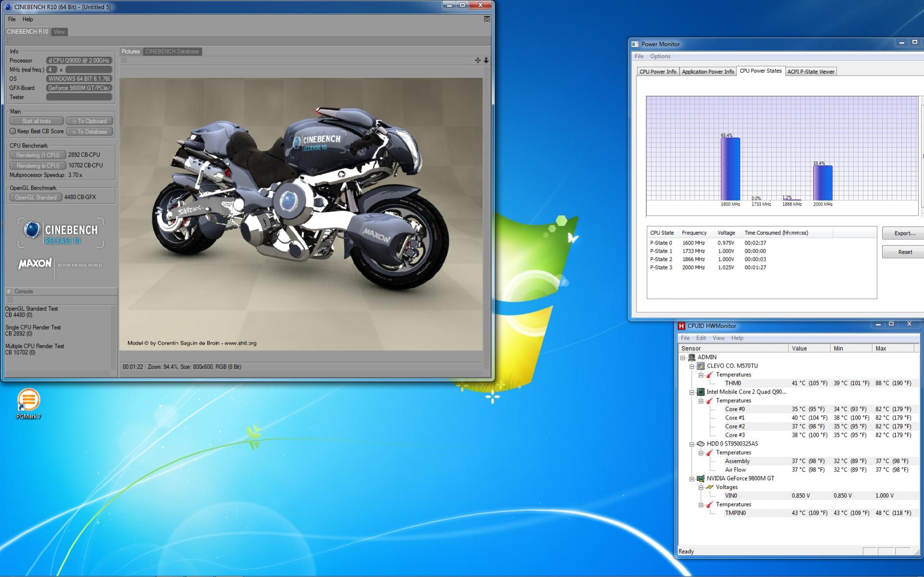Image resolution: width=924 pixels, height=577 pixels.
Task: Click the thermometer icon under CLEVO CO. M570TU
Action: coord(710,374)
